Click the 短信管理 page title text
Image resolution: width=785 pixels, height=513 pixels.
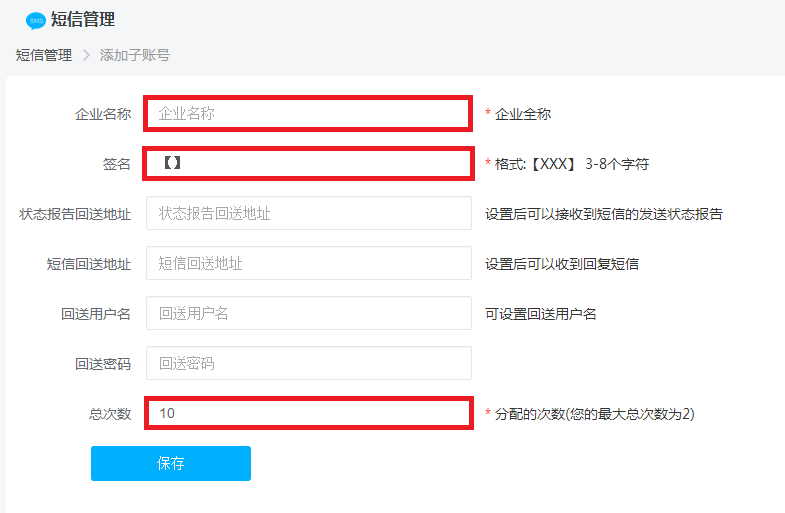83,20
